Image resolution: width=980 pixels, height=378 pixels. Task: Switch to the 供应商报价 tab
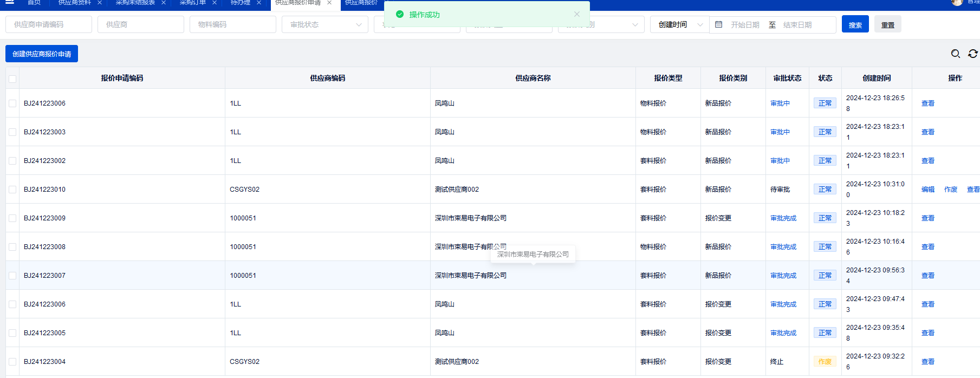point(361,3)
